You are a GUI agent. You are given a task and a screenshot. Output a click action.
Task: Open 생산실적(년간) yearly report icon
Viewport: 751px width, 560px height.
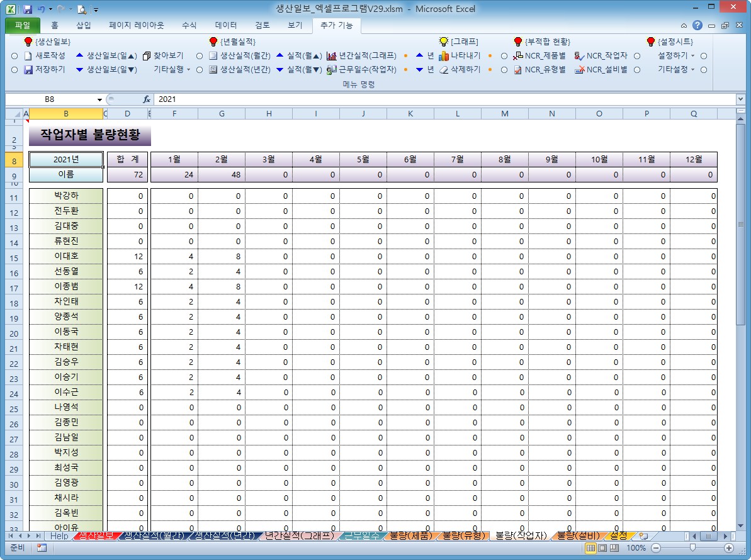click(x=213, y=70)
